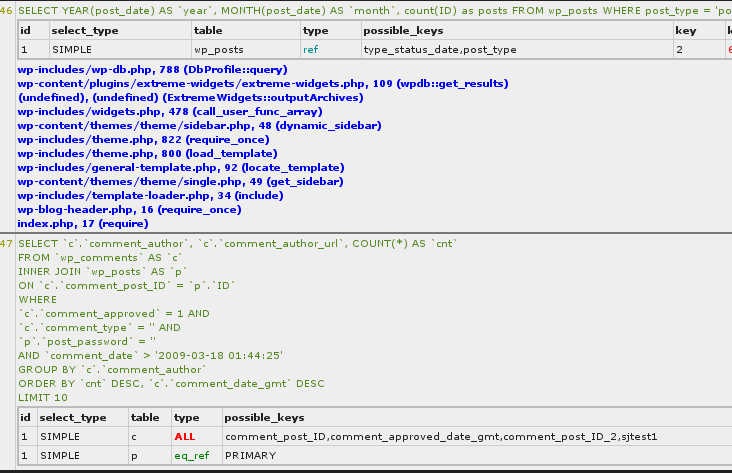Open the wp-includes/wp-db.php, 788 trace link

(152, 70)
